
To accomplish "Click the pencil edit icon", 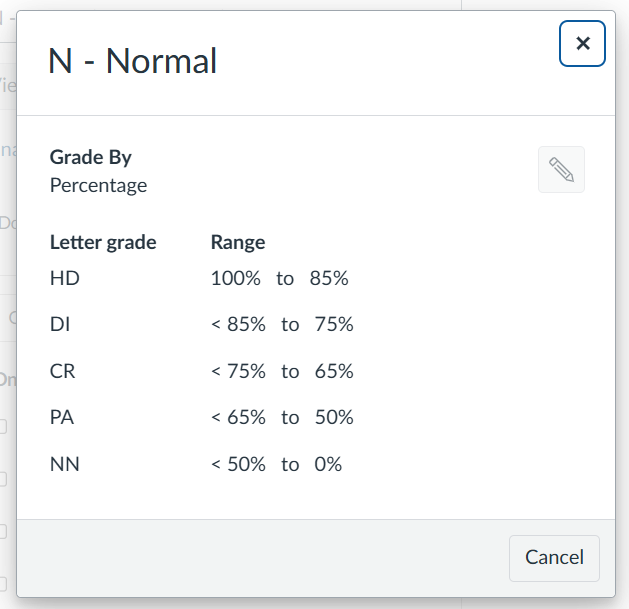I will coord(561,170).
